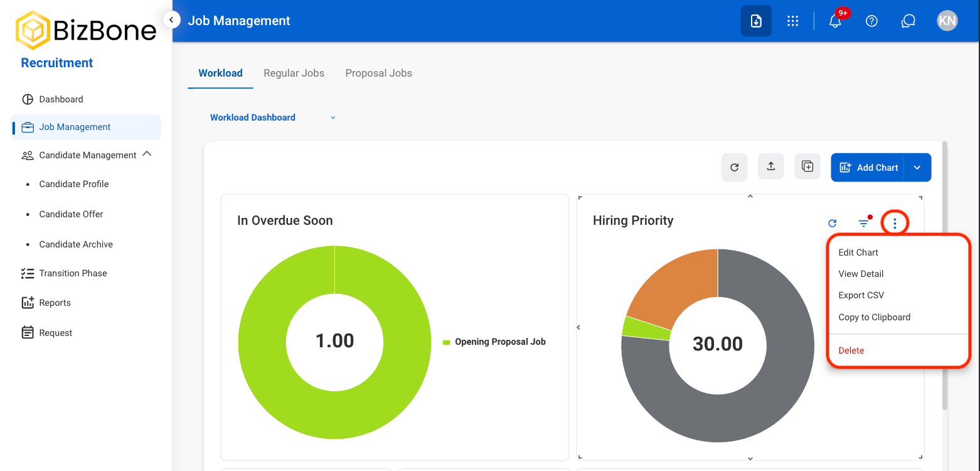Click the dashboard upload/export icon
The width and height of the screenshot is (980, 471).
771,166
